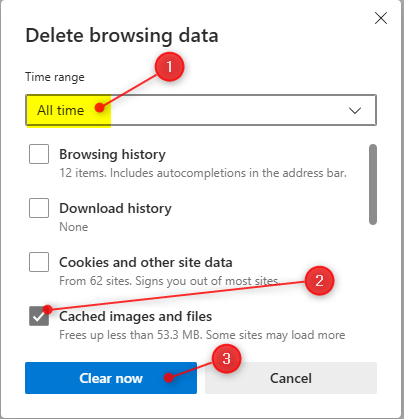
Task: Click the Clear now button
Action: click(x=111, y=378)
